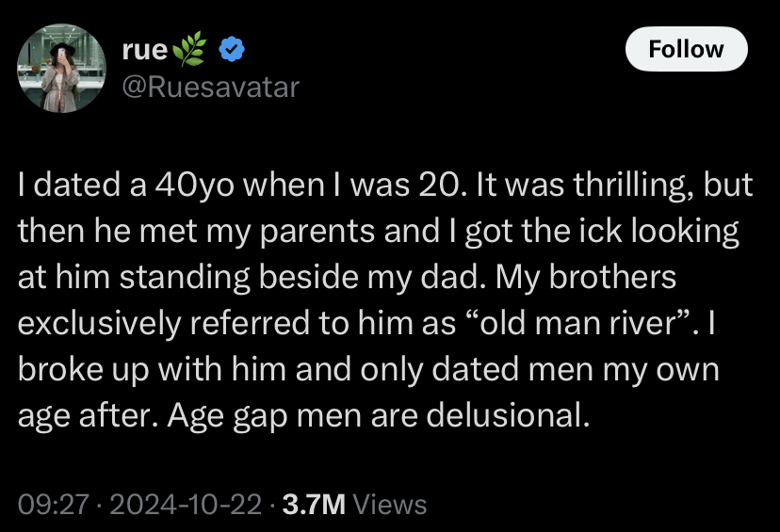
Task: Click the blue verified checkmark badge
Action: point(232,49)
